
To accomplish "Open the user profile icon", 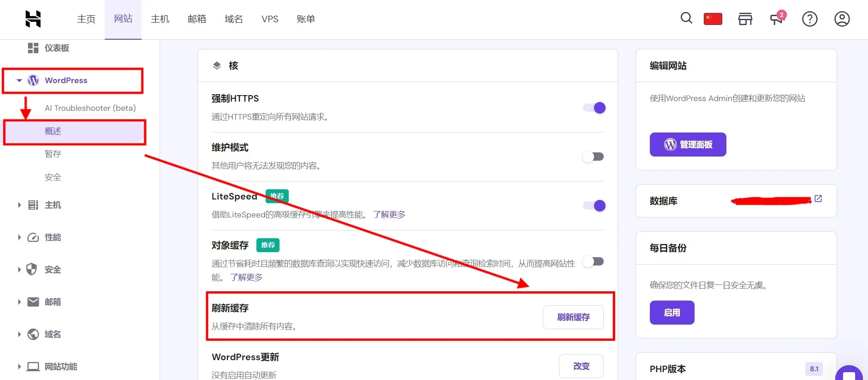I will pyautogui.click(x=842, y=19).
